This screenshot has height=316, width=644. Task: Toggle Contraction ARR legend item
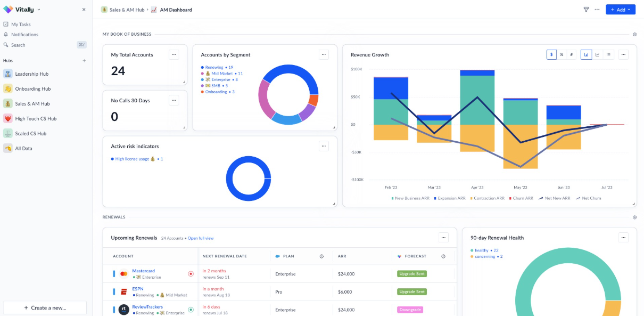tap(487, 198)
